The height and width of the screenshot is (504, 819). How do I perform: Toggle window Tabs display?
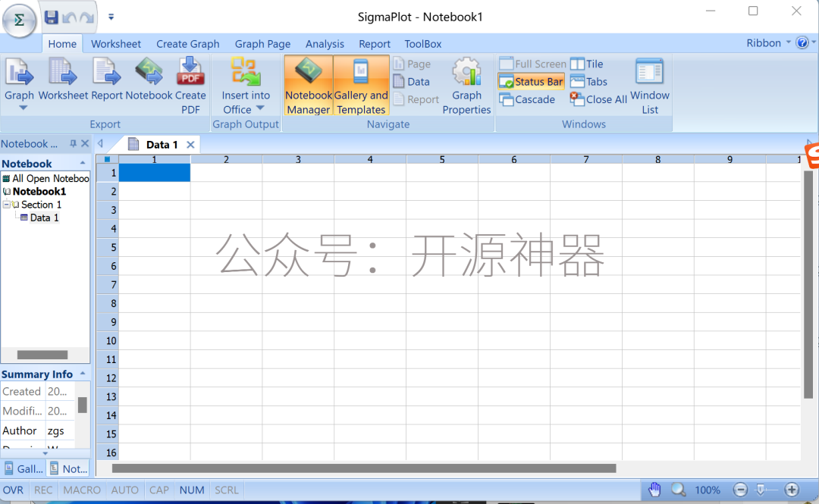(x=588, y=82)
